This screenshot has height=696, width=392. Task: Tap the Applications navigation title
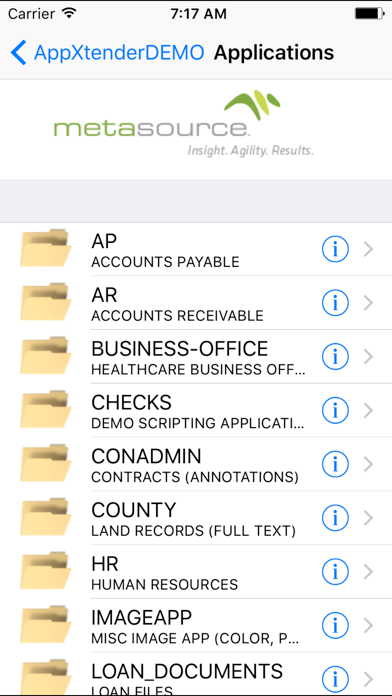(x=274, y=52)
